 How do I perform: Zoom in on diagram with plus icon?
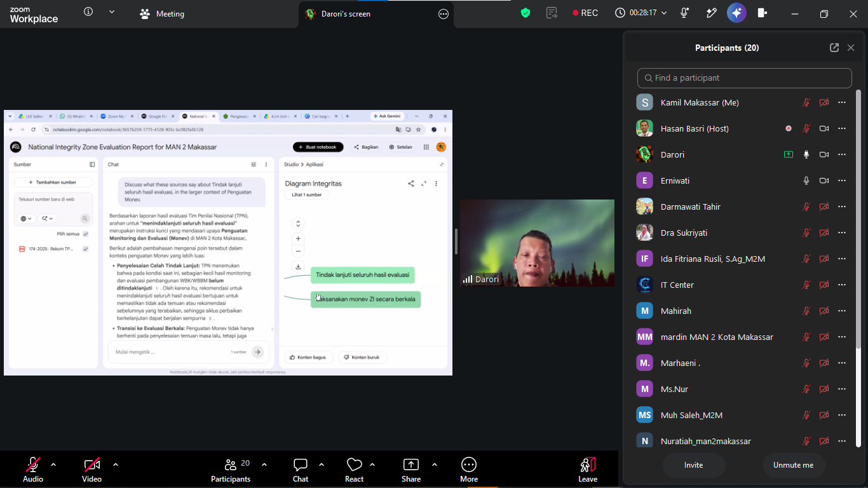pyautogui.click(x=298, y=239)
